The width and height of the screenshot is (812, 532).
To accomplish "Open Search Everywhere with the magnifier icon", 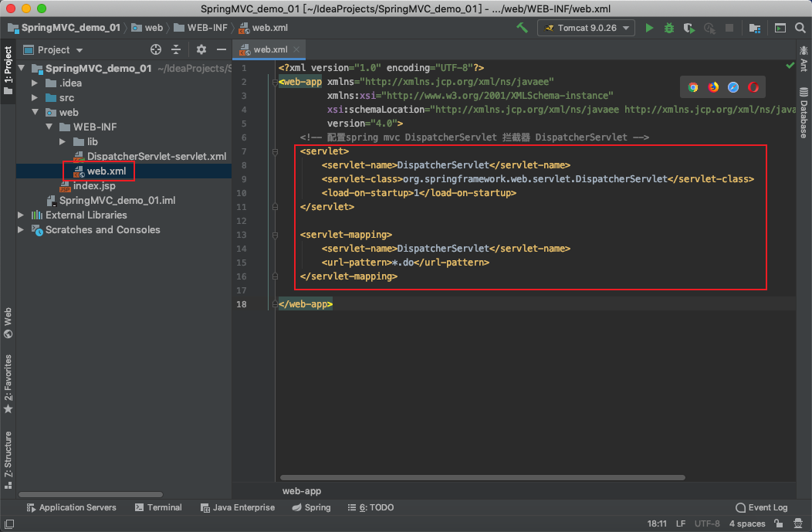I will [800, 28].
